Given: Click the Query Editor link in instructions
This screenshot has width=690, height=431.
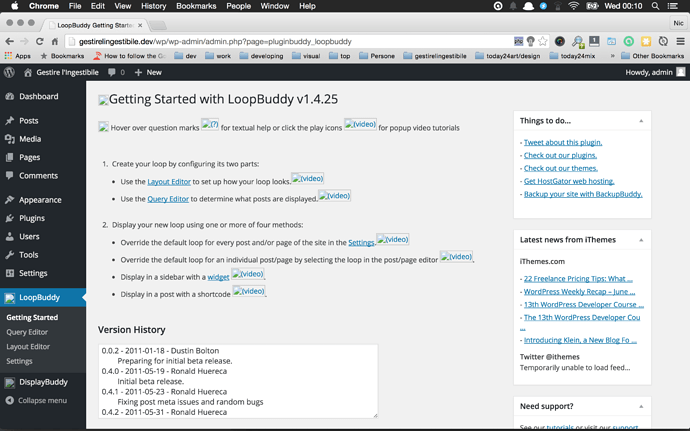Looking at the screenshot, I should point(168,199).
